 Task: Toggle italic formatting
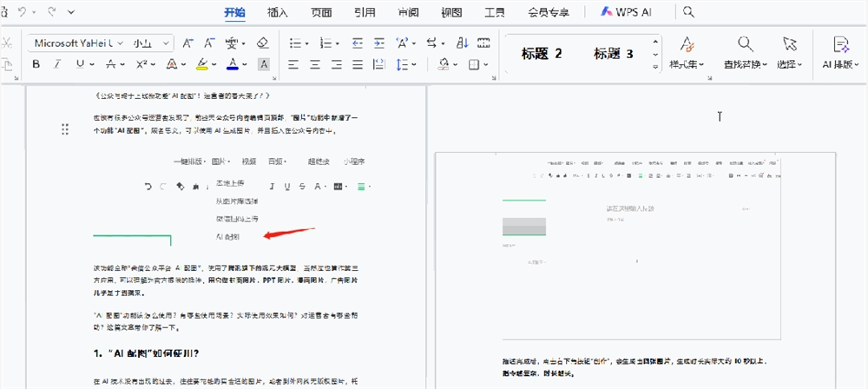click(x=57, y=64)
